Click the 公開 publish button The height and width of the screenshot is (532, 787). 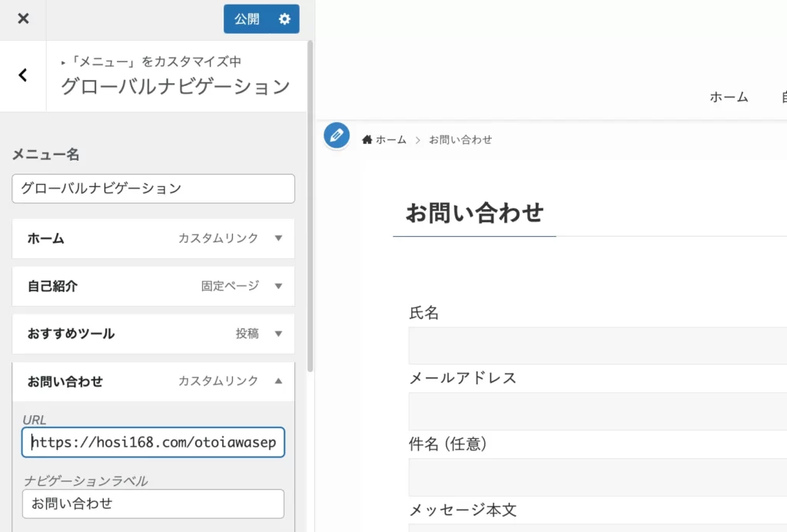pyautogui.click(x=247, y=19)
